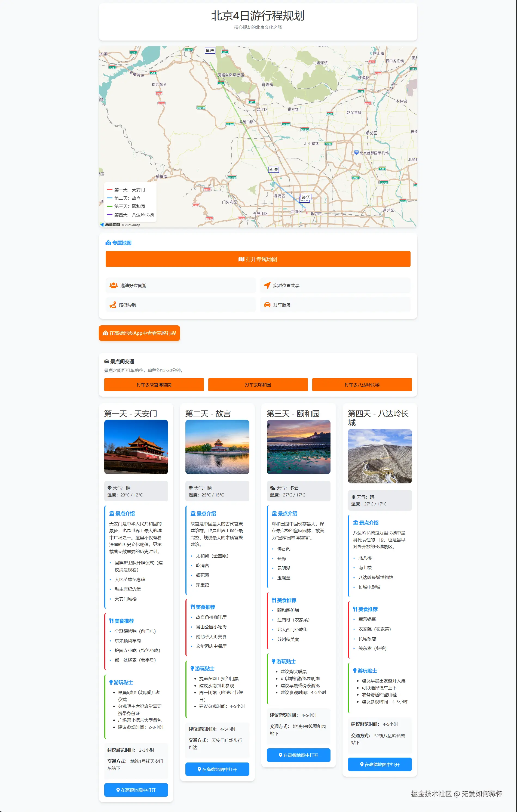Click the 通州区 label on the map
Viewport: 517px width, 812px height.
click(388, 210)
